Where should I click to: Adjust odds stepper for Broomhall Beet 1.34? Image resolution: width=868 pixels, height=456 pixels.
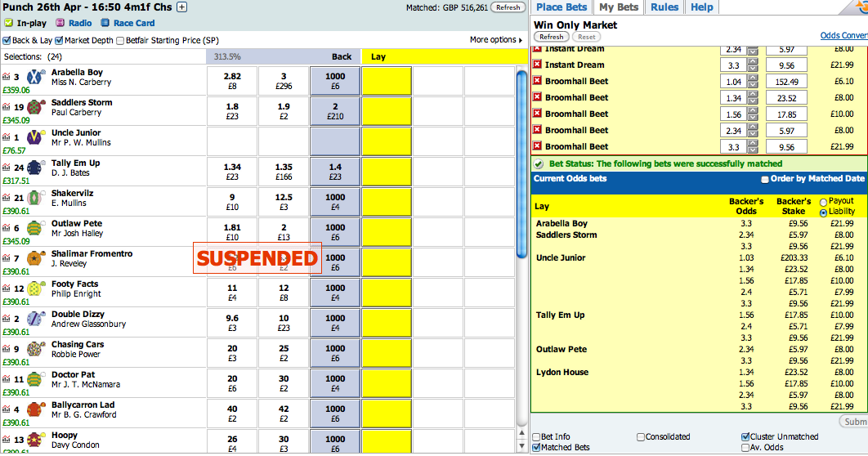pos(752,98)
